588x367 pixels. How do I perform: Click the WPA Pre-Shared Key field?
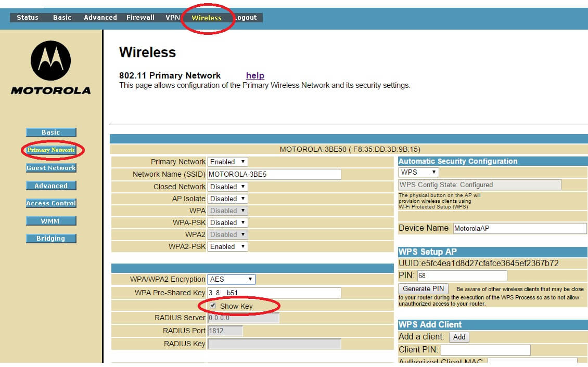point(274,293)
